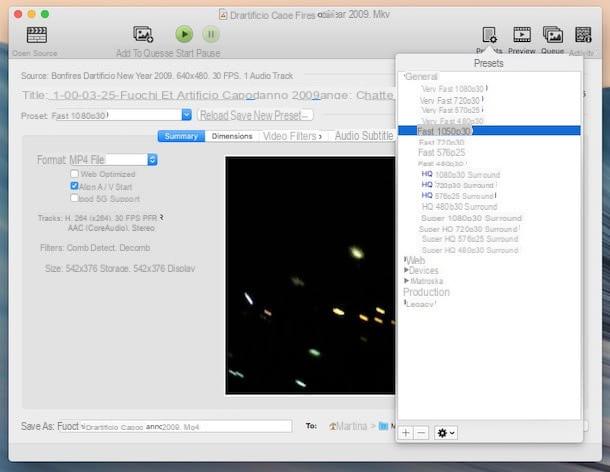Uncheck Align A/V Start checkbox
Image resolution: width=610 pixels, height=472 pixels.
(x=74, y=186)
